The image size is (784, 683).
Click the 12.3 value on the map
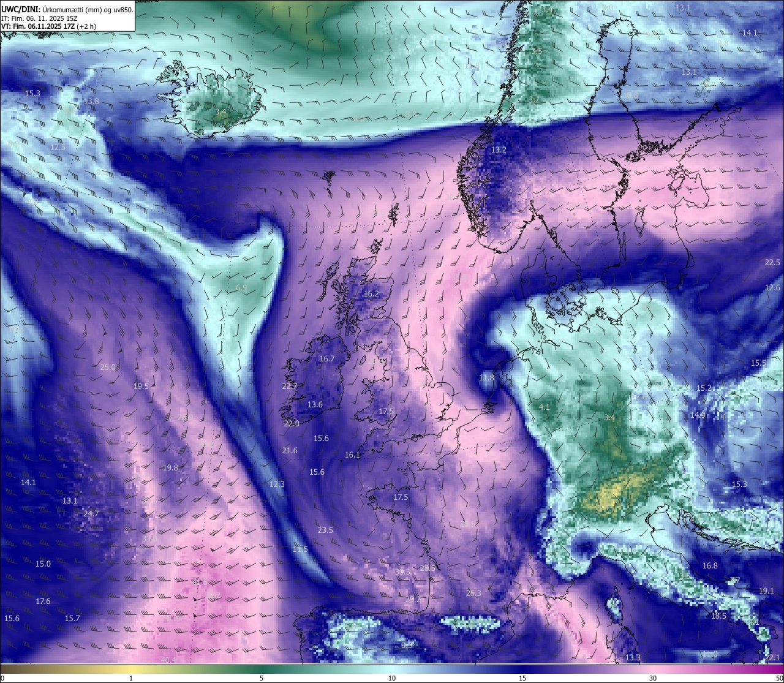277,485
